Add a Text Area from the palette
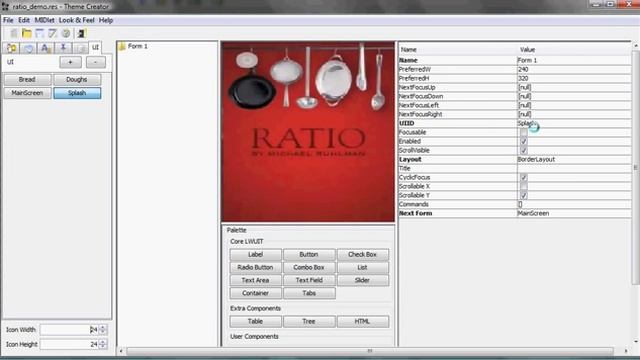Screen dimensions: 640x360 pos(256,280)
